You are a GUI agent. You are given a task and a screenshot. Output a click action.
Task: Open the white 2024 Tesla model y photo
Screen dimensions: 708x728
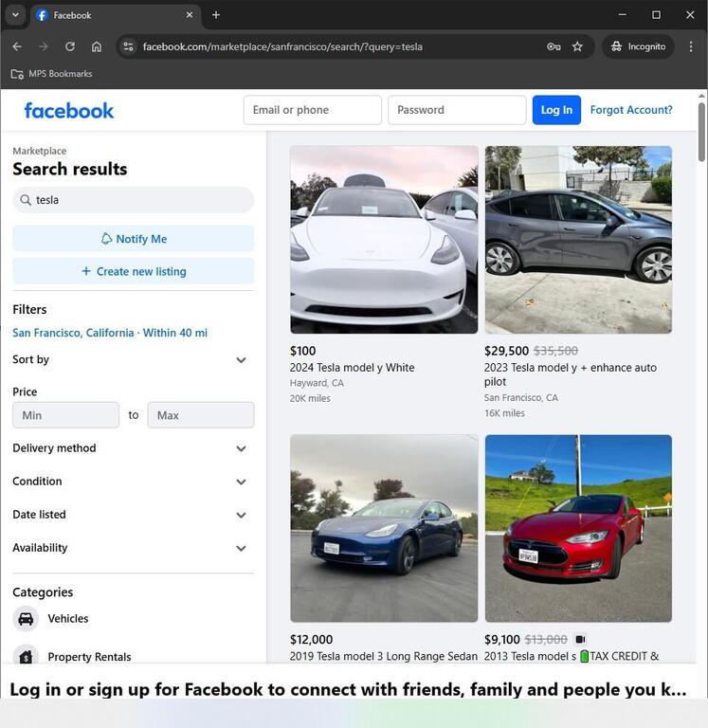[x=384, y=240]
